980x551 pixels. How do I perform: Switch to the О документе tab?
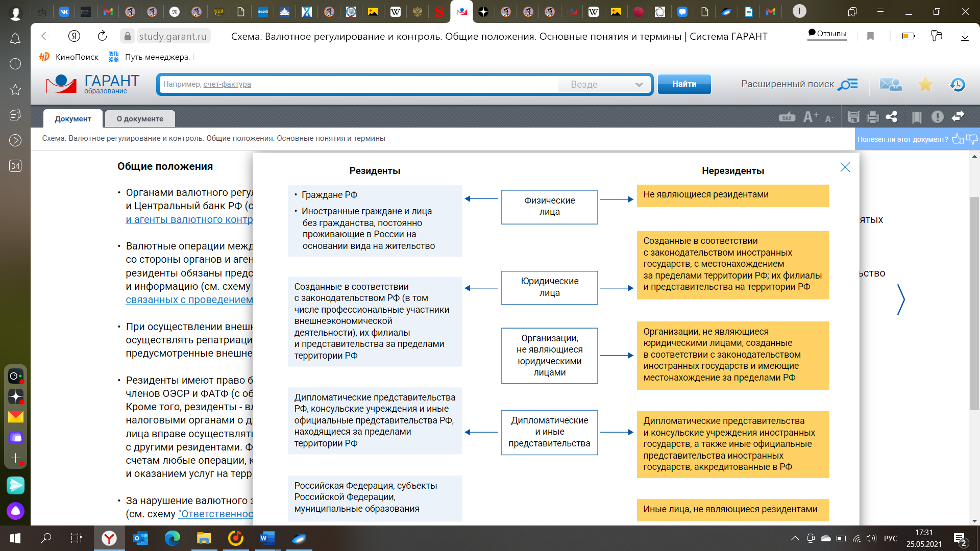pos(140,119)
